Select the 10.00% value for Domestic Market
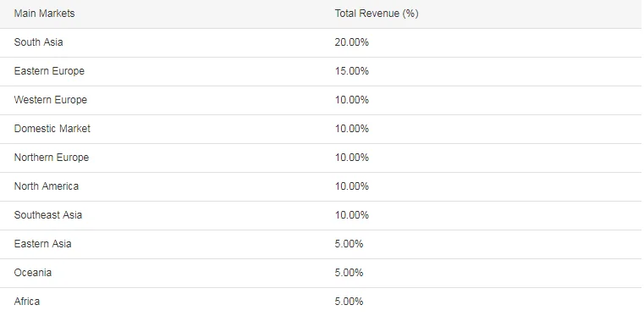 (x=351, y=129)
